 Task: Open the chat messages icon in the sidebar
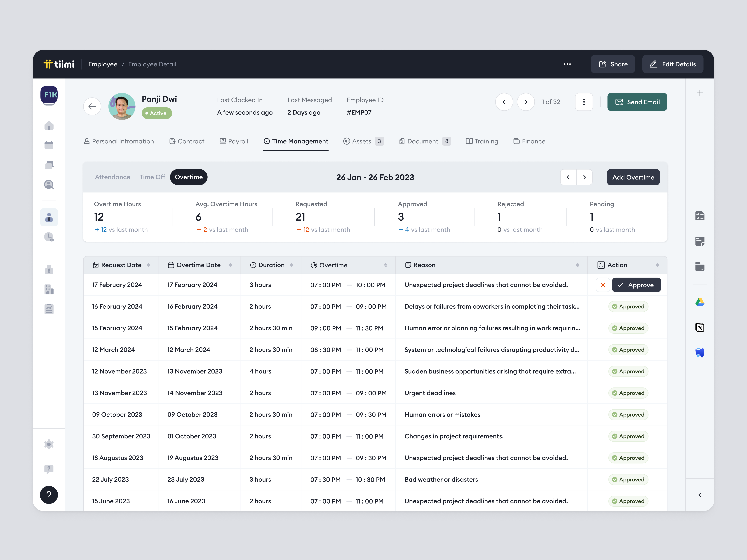[x=49, y=165]
